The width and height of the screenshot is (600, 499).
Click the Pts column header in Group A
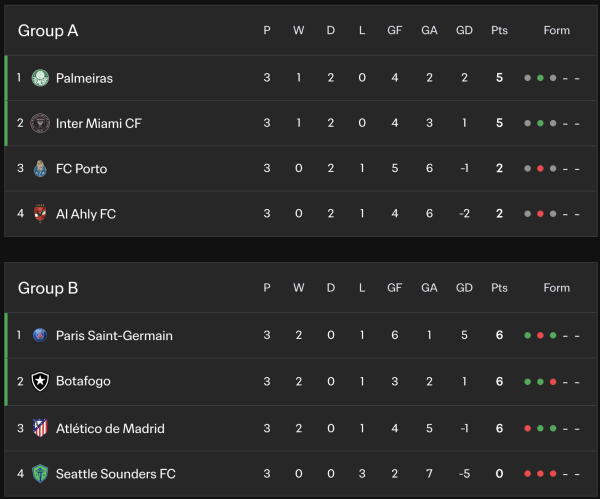click(x=499, y=30)
